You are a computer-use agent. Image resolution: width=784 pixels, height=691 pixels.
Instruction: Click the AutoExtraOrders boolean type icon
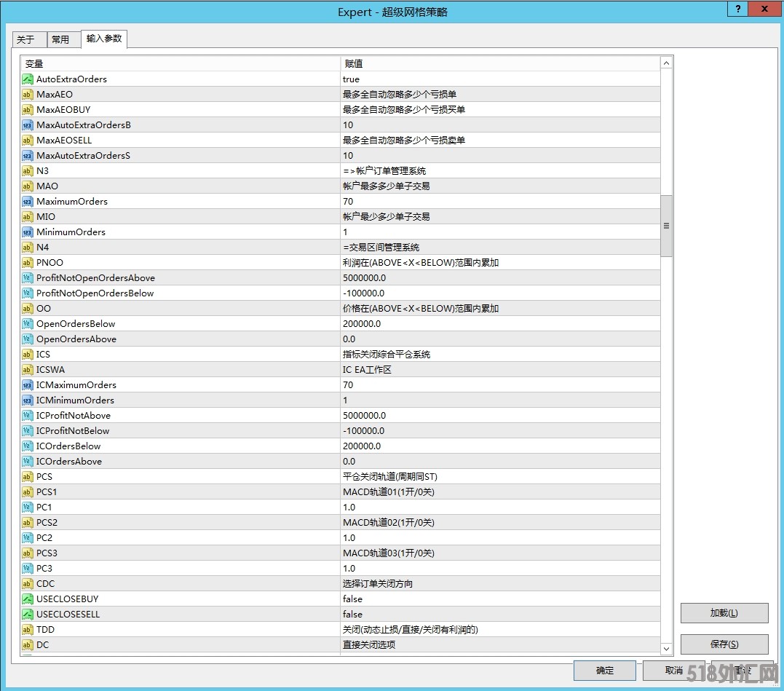pyautogui.click(x=28, y=79)
